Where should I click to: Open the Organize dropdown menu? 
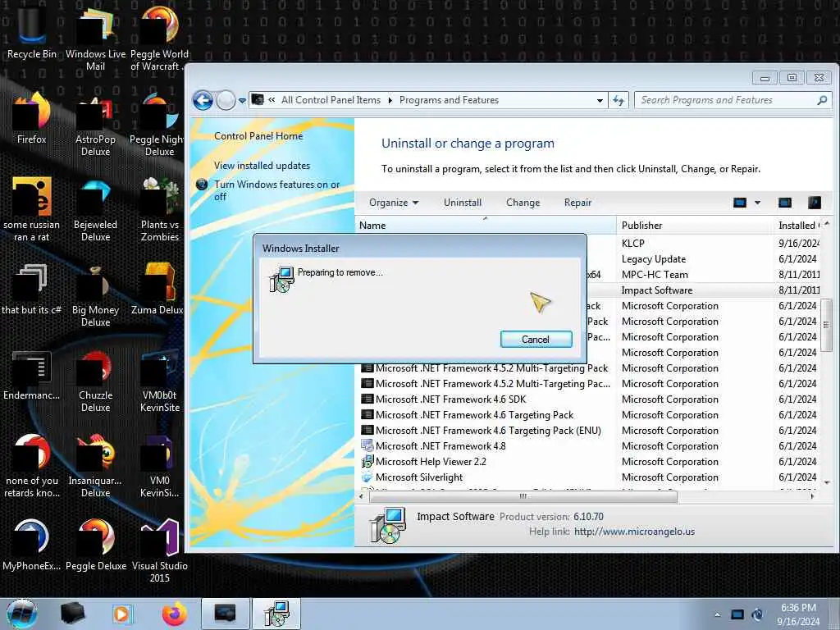tap(394, 203)
